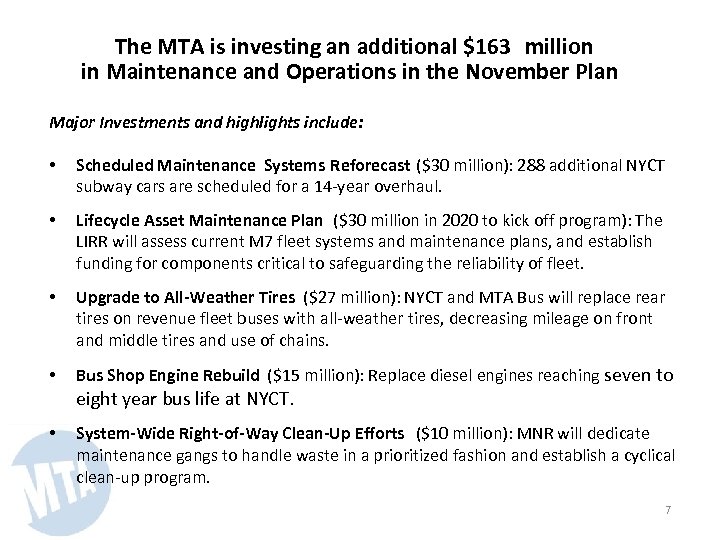Click the title line 'in Maintenance and Operations'

(x=349, y=72)
